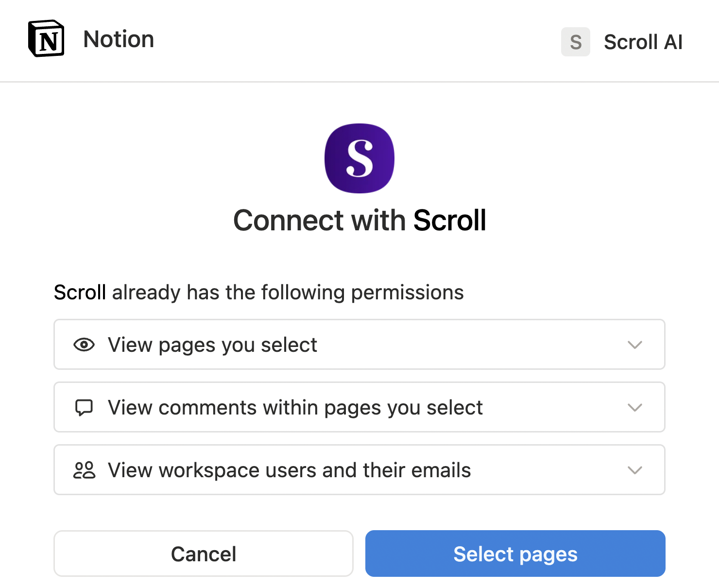Click the 'already has the following permissions' text
The height and width of the screenshot is (588, 719).
pyautogui.click(x=288, y=293)
